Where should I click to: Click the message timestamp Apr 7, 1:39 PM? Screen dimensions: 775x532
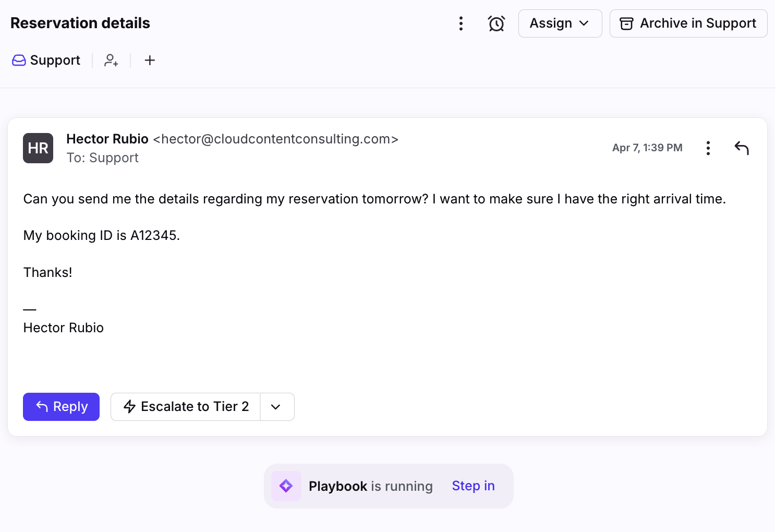(647, 148)
